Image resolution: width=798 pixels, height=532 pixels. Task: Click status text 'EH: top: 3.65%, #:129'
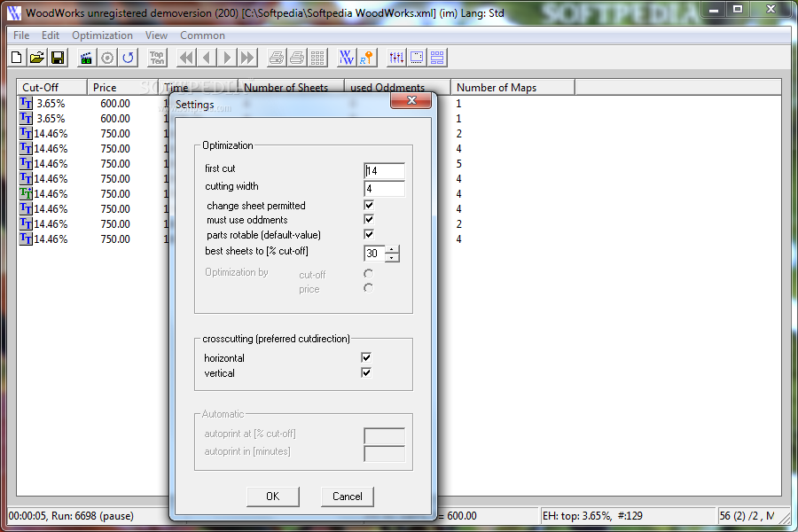click(x=592, y=516)
